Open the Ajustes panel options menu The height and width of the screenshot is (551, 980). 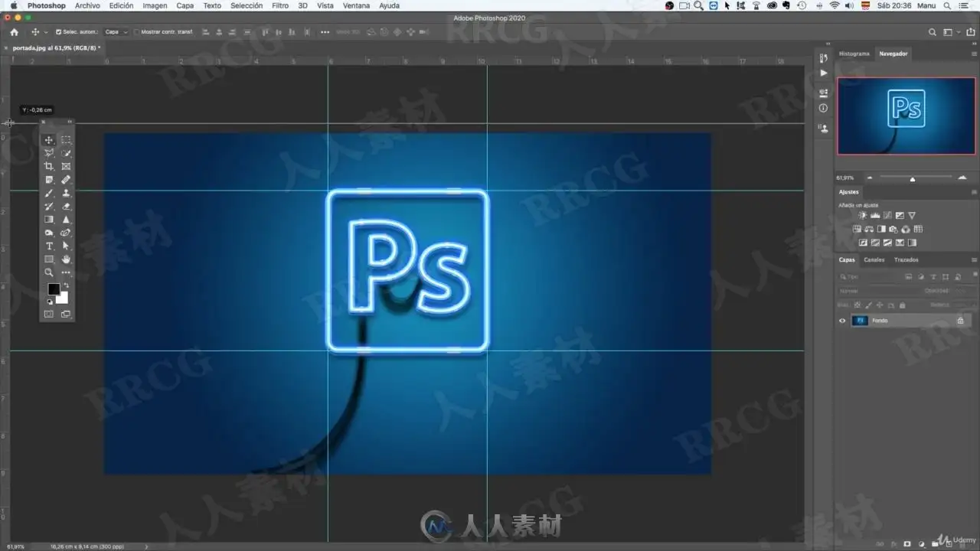coord(975,192)
